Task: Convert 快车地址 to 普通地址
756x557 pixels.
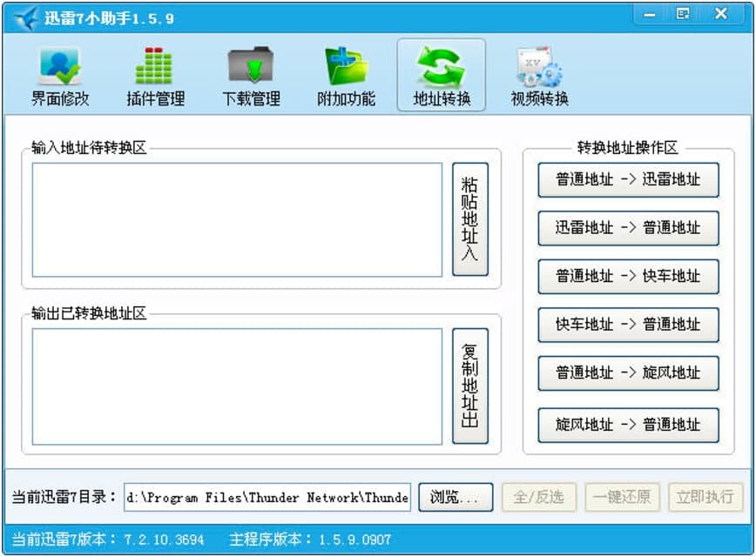Action: 628,325
